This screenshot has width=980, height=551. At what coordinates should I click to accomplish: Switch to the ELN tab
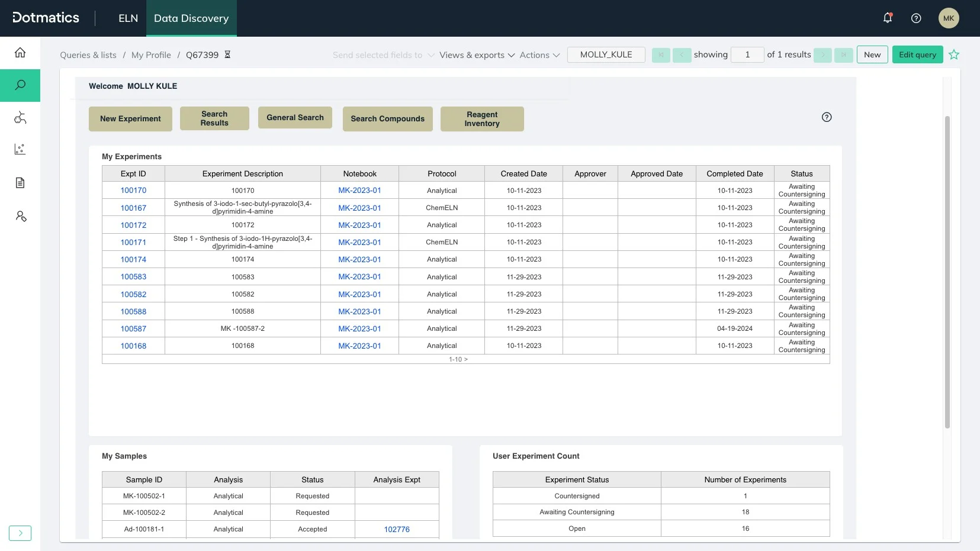click(x=128, y=18)
